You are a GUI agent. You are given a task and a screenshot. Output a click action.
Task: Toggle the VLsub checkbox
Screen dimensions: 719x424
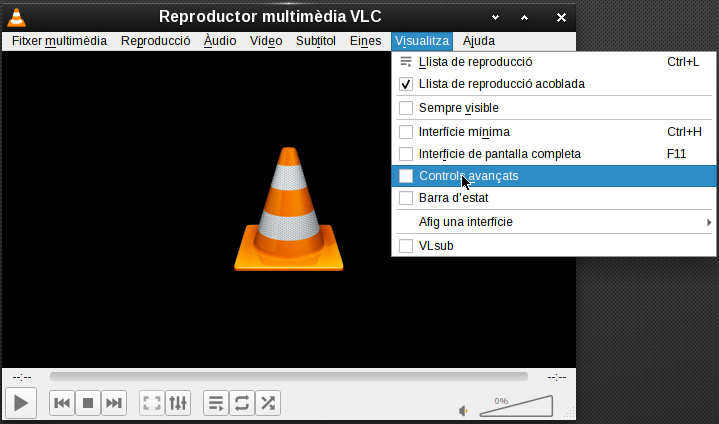click(x=406, y=246)
